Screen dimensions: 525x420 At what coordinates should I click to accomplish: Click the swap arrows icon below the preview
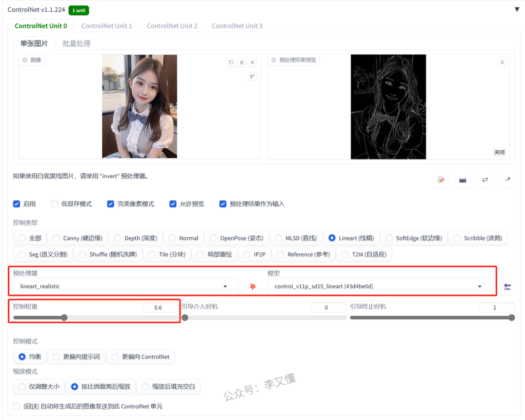tap(484, 180)
